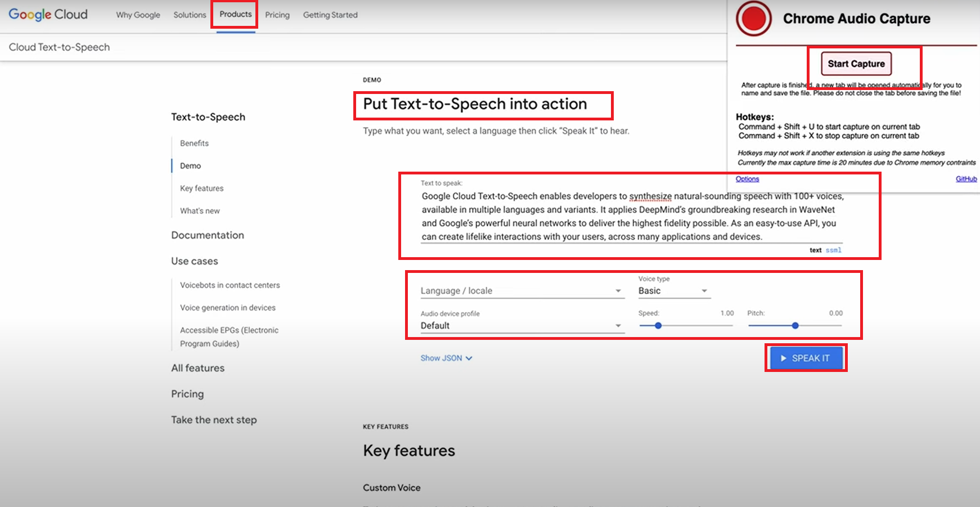
Task: Click the Hotkeys label in the popup
Action: 755,117
